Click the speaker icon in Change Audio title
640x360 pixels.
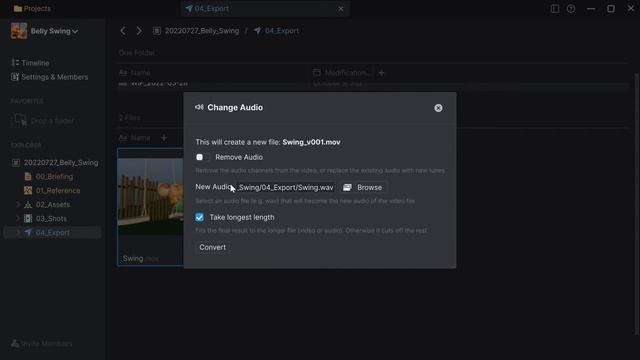coord(199,107)
